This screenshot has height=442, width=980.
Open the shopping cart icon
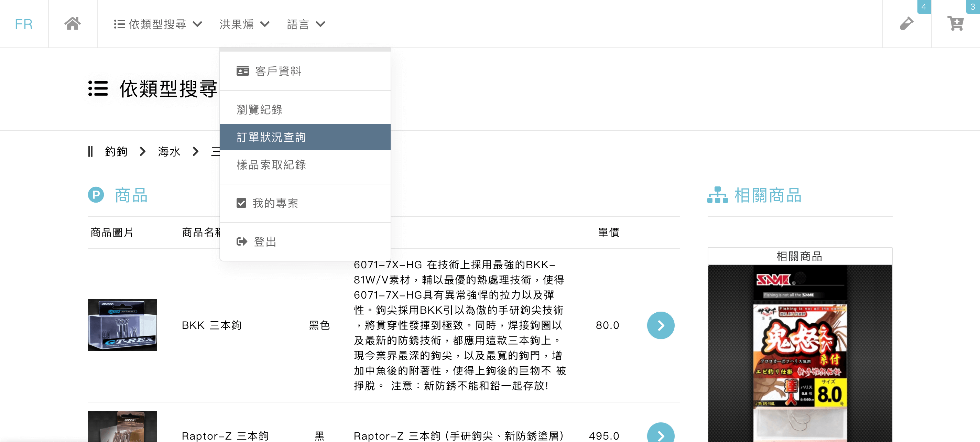pyautogui.click(x=955, y=24)
